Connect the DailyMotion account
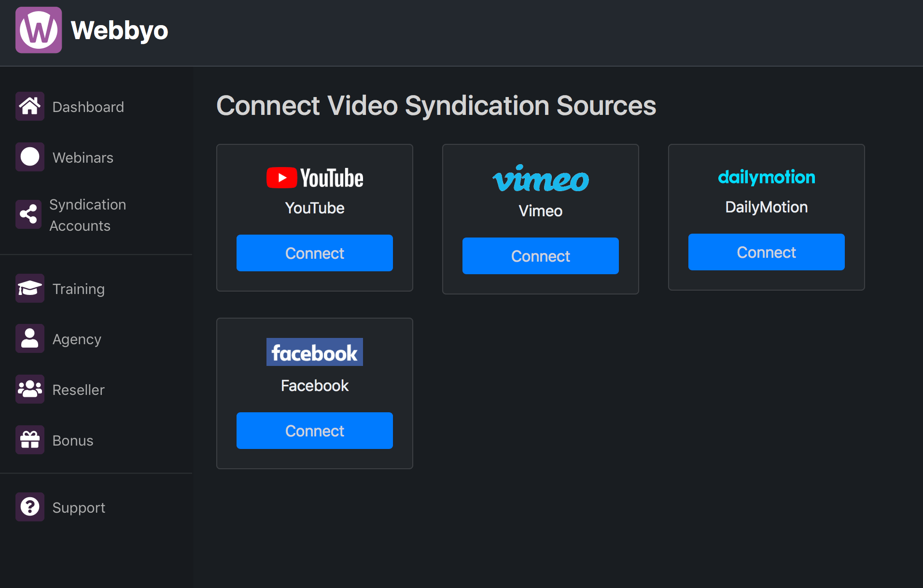923x588 pixels. click(767, 252)
